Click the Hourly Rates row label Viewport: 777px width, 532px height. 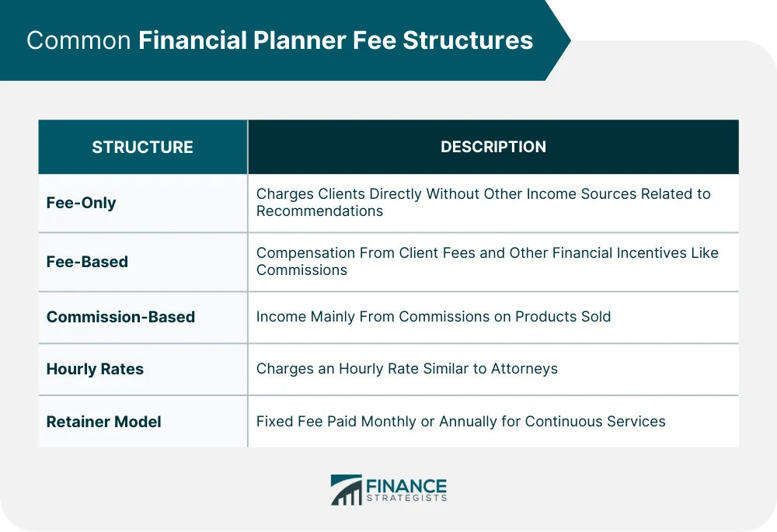pos(95,369)
